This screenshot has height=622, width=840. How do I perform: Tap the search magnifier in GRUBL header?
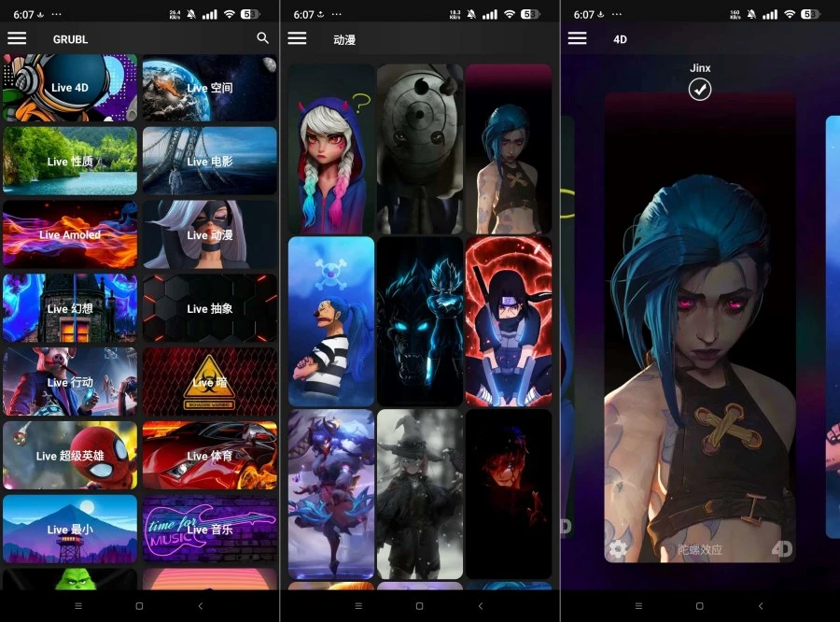262,38
